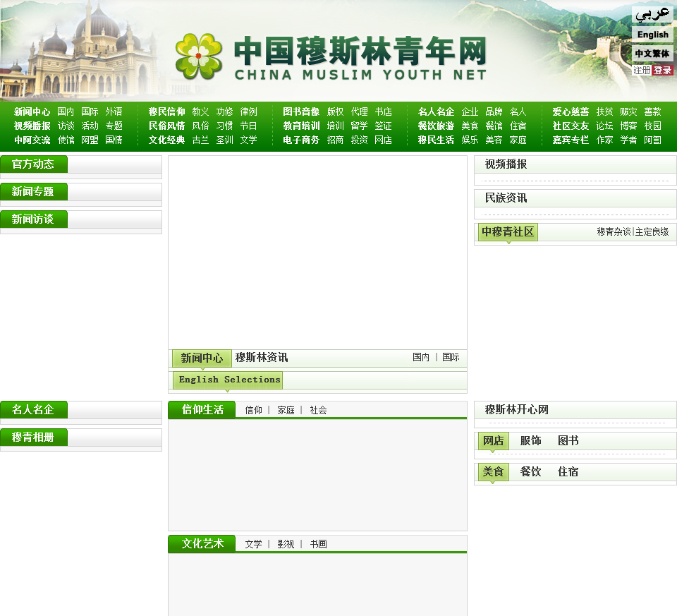Click the 论坛 navigation link
The width and height of the screenshot is (677, 616).
coord(604,126)
